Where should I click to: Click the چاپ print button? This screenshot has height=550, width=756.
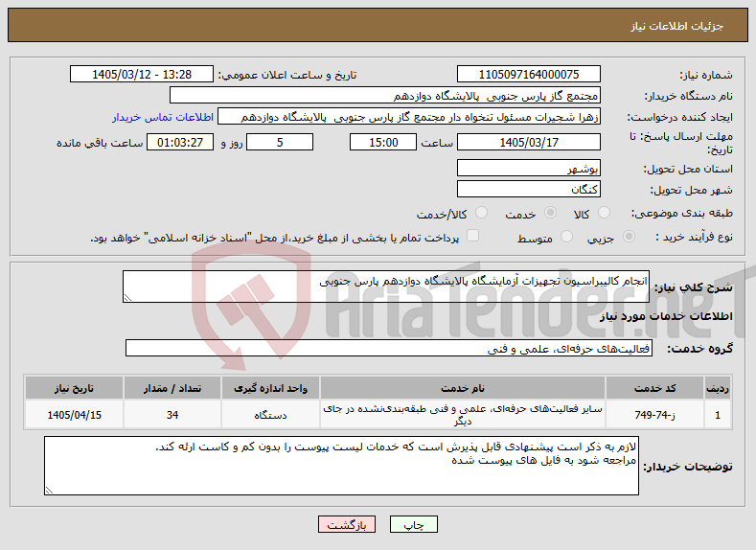coord(414,524)
